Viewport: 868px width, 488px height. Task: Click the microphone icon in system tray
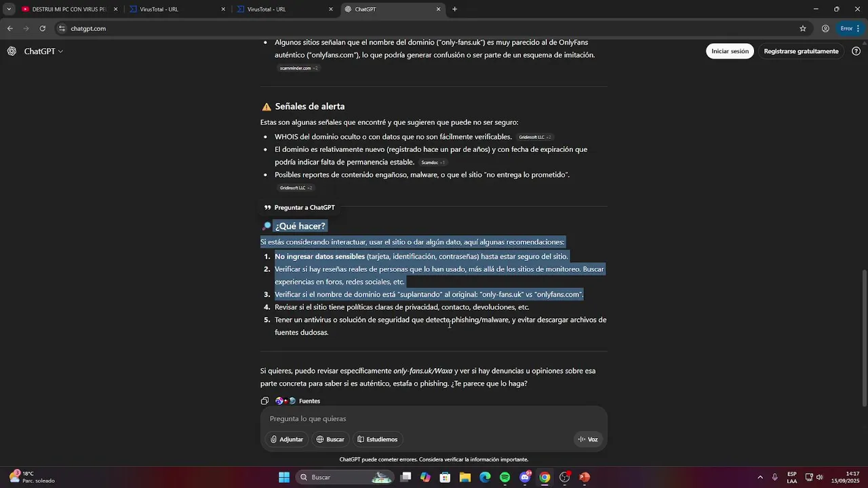click(x=775, y=477)
